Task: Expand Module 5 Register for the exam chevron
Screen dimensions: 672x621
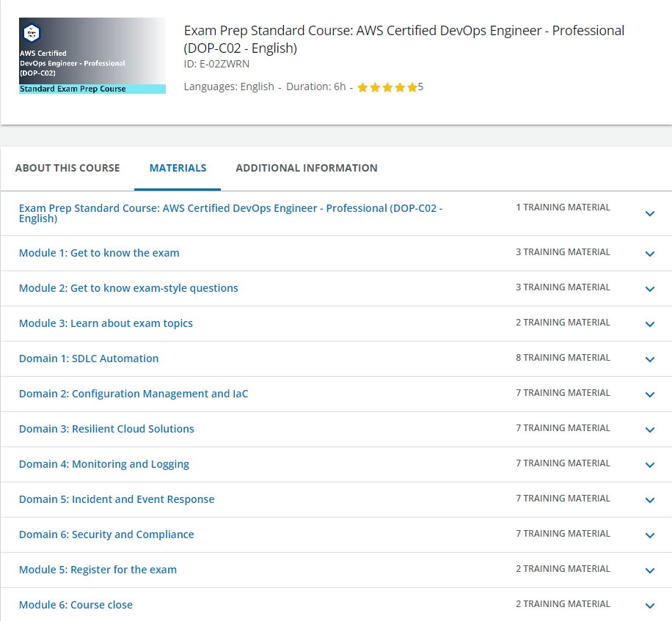Action: [650, 570]
